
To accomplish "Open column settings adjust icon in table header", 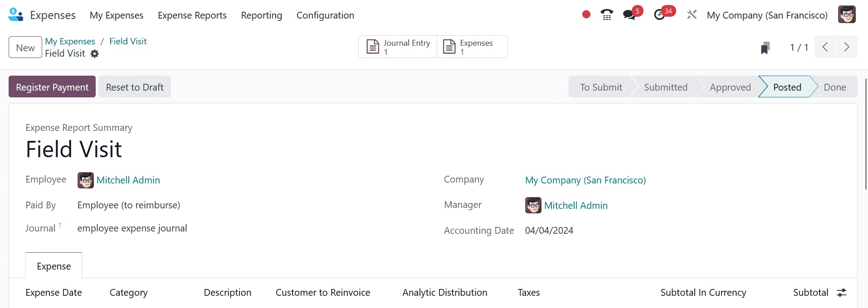I will pyautogui.click(x=842, y=293).
